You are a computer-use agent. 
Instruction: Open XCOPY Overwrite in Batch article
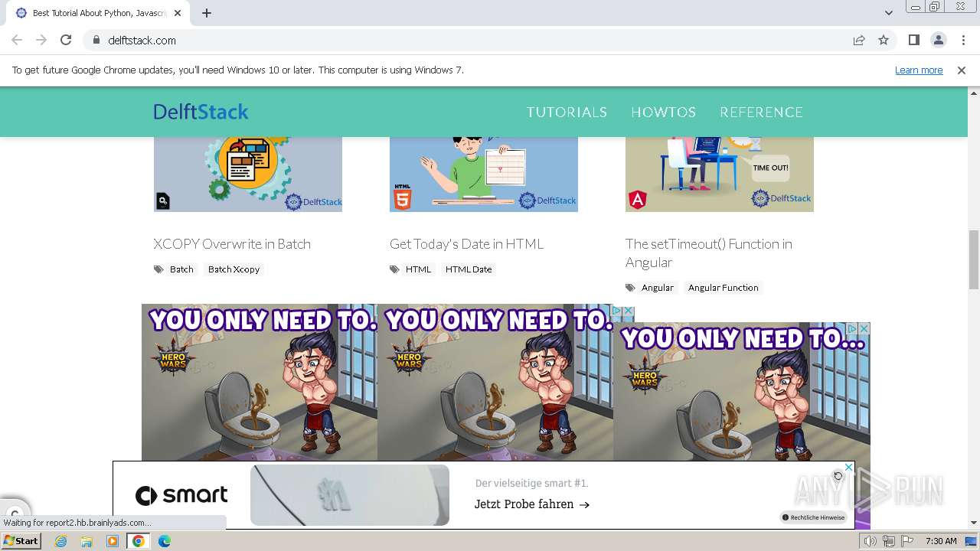click(x=232, y=243)
